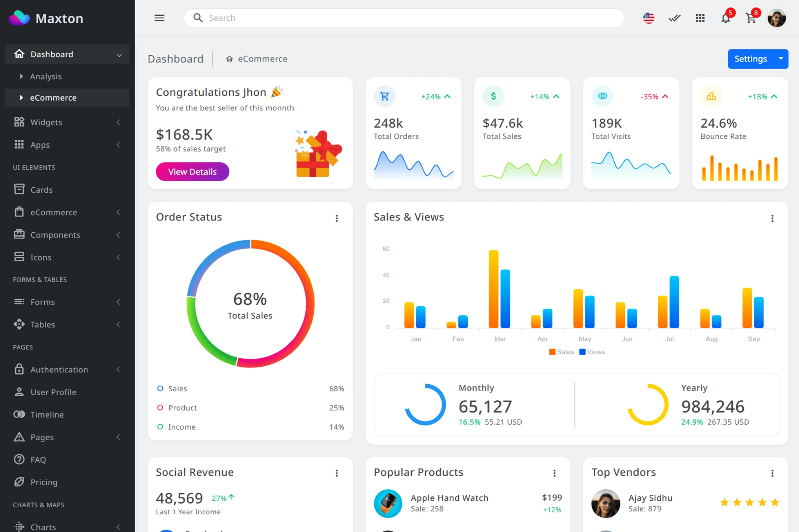The height and width of the screenshot is (532, 799).
Task: Toggle the Sales legend in Sales & Views chart
Action: (561, 352)
